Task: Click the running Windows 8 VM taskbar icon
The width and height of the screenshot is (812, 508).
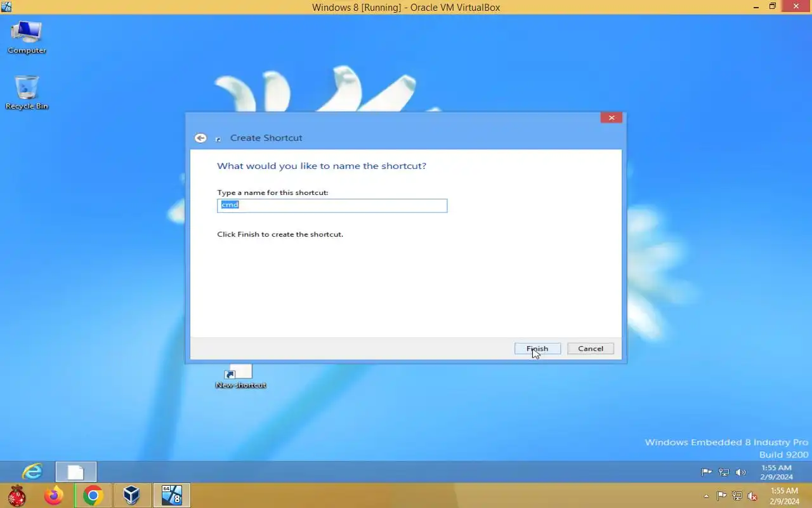Action: pyautogui.click(x=171, y=495)
